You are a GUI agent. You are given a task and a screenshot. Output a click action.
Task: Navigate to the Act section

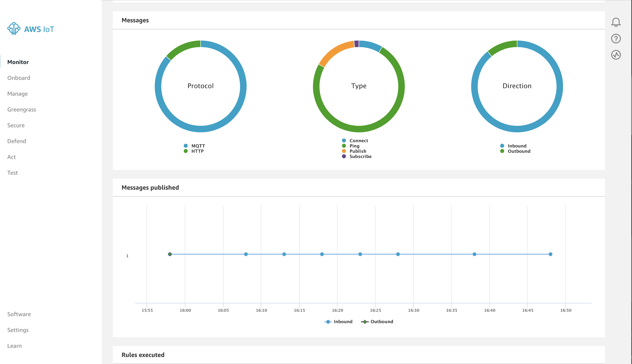point(12,157)
